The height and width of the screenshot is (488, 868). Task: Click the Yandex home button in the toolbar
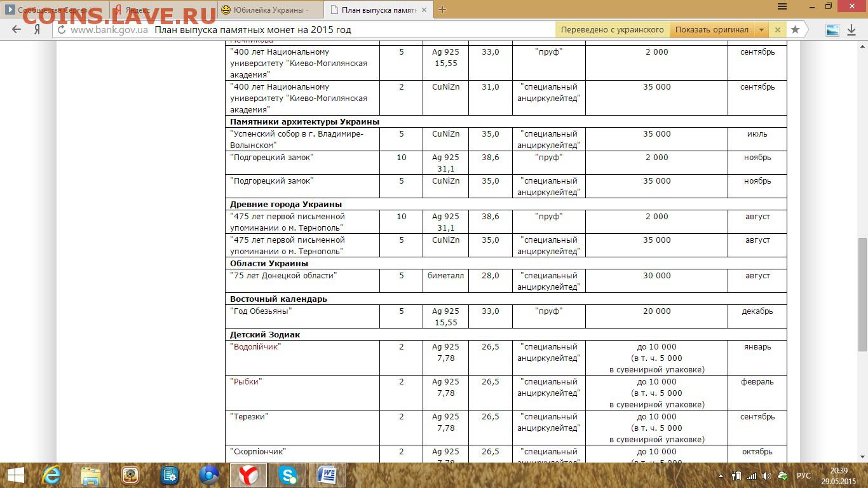tap(37, 30)
